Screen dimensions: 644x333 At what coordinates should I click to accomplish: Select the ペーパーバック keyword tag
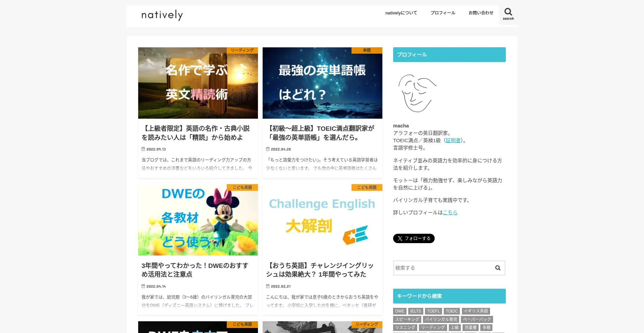(x=477, y=320)
